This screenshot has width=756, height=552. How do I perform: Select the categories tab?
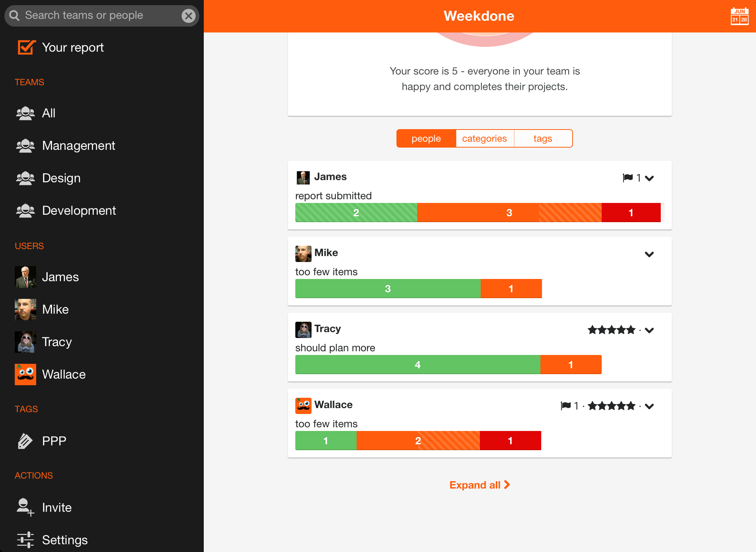(x=484, y=138)
